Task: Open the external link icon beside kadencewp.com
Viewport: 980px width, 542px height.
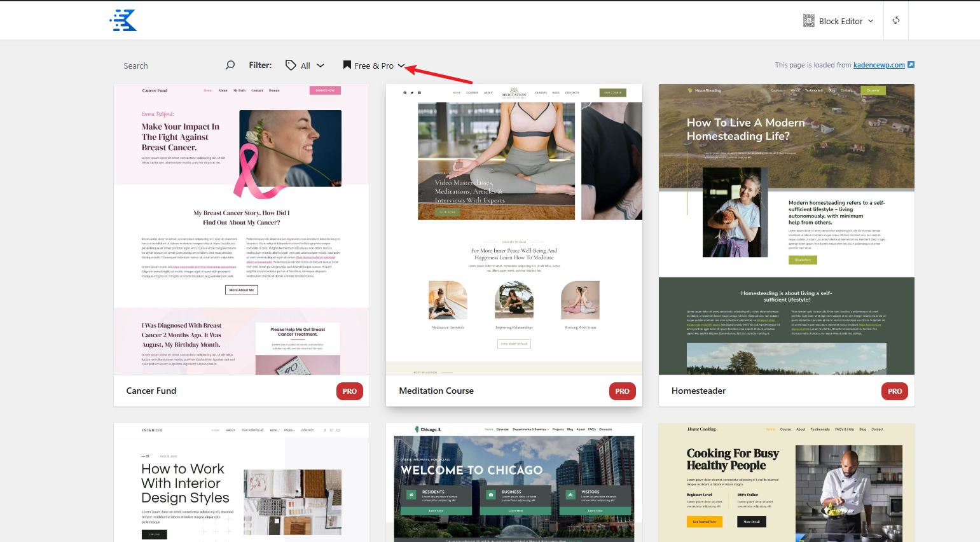Action: click(x=911, y=65)
